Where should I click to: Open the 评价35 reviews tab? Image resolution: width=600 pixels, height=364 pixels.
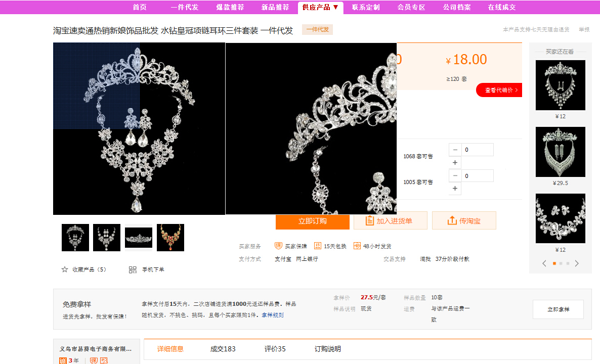point(275,349)
